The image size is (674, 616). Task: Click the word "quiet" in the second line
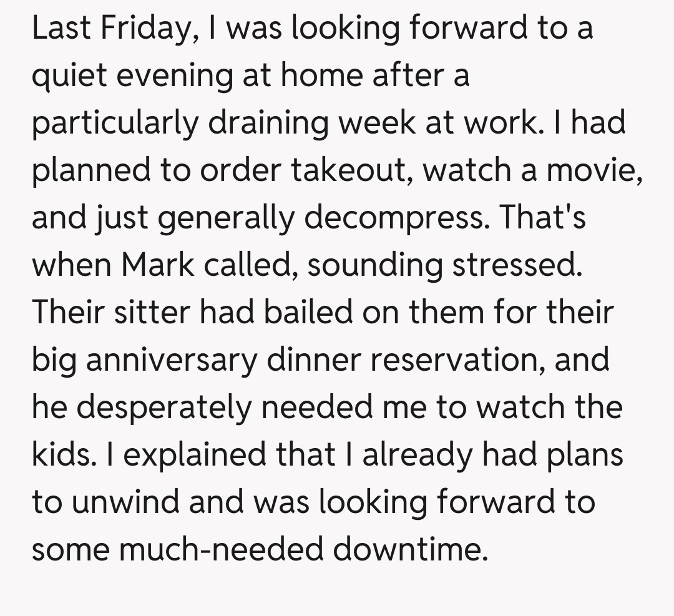coord(70,76)
